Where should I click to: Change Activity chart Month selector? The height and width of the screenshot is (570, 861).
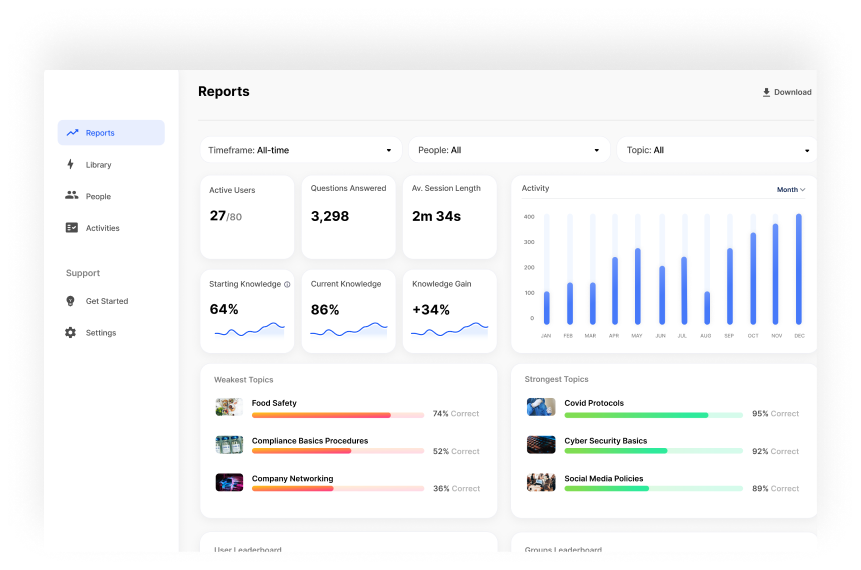click(x=791, y=189)
